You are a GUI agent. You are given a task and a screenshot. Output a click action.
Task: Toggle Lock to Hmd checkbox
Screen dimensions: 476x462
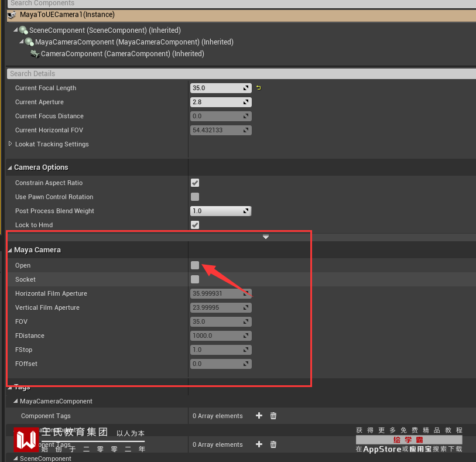point(195,225)
